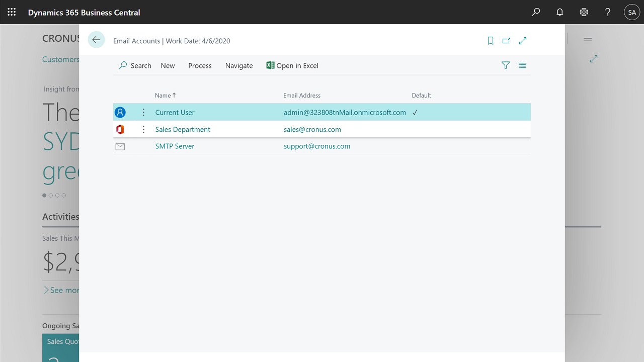Open row options for Current User
Screen dimensions: 644x362
click(x=143, y=112)
